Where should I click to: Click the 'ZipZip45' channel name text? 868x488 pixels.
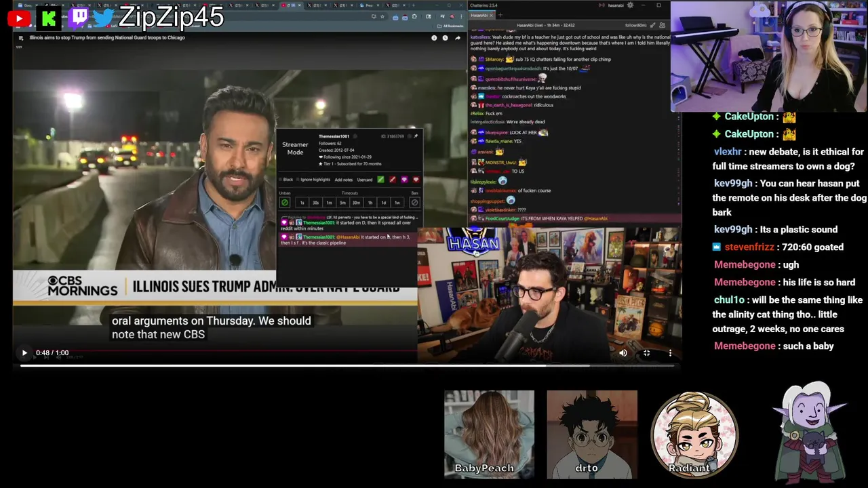(x=171, y=18)
